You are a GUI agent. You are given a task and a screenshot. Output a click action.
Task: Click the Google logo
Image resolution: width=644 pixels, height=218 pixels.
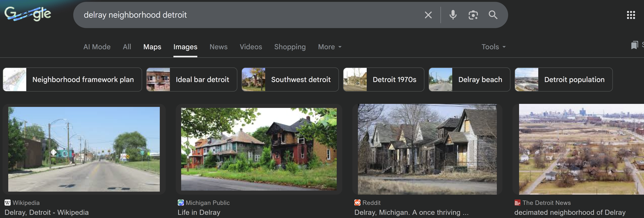[x=27, y=14]
